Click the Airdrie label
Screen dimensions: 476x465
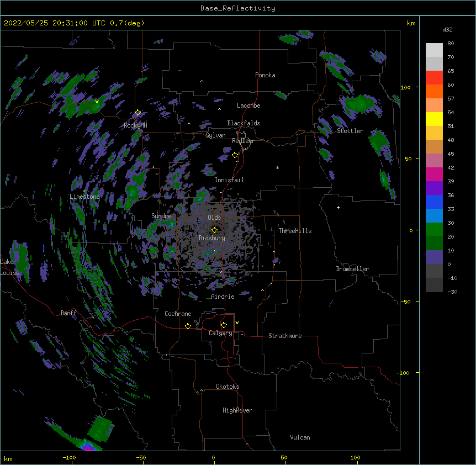[x=223, y=297]
